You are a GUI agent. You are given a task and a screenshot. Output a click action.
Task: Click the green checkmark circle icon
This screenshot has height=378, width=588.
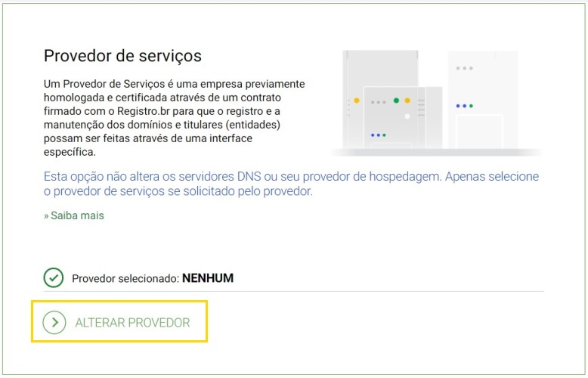(53, 277)
